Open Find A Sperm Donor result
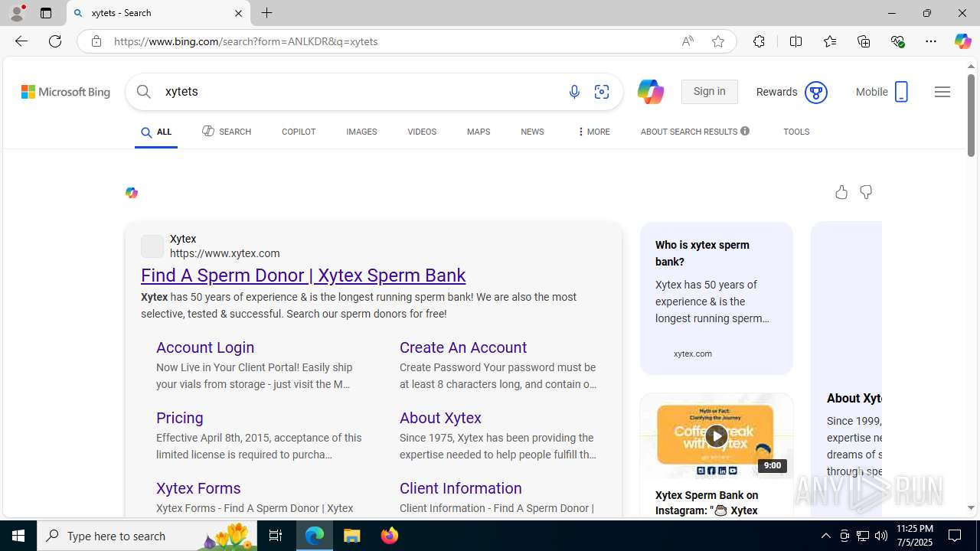 pyautogui.click(x=303, y=275)
